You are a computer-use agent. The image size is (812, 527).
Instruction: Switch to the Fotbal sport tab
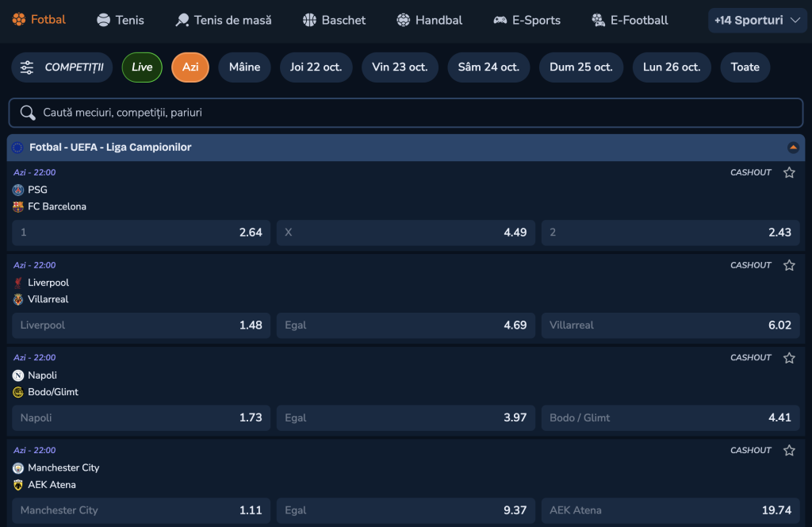coord(40,20)
